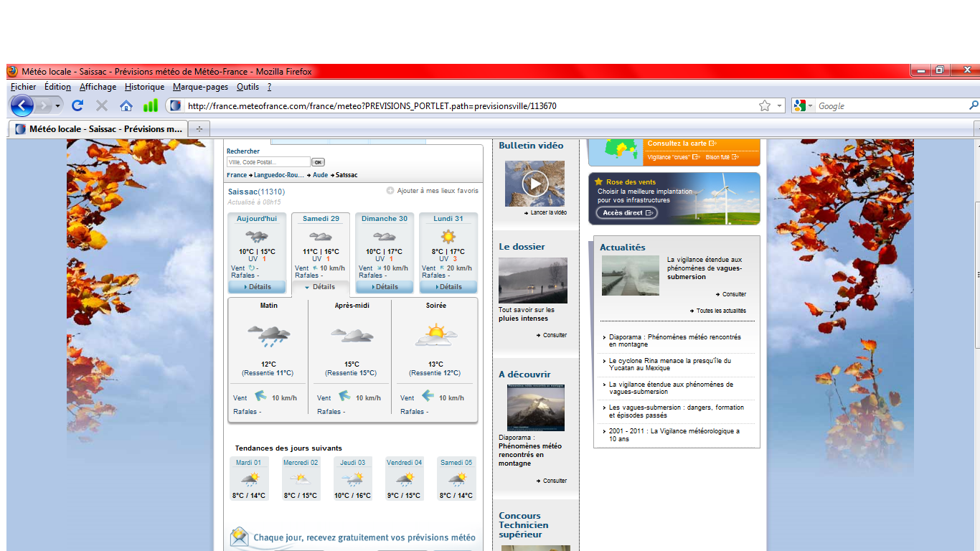The width and height of the screenshot is (980, 551).
Task: Click the magnifier icon in Google search box
Action: [974, 106]
